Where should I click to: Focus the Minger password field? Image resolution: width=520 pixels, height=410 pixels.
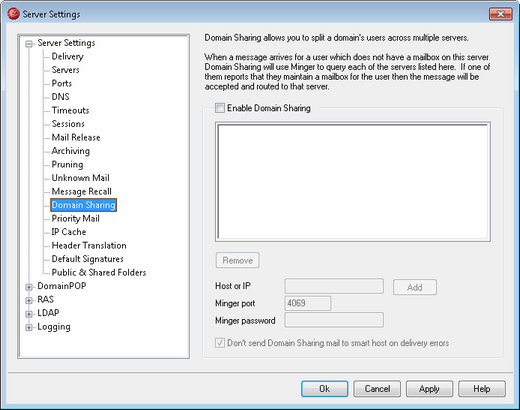tap(334, 320)
